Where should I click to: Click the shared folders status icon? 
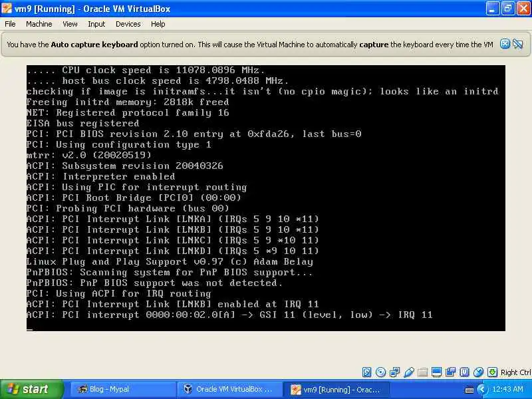tap(423, 372)
